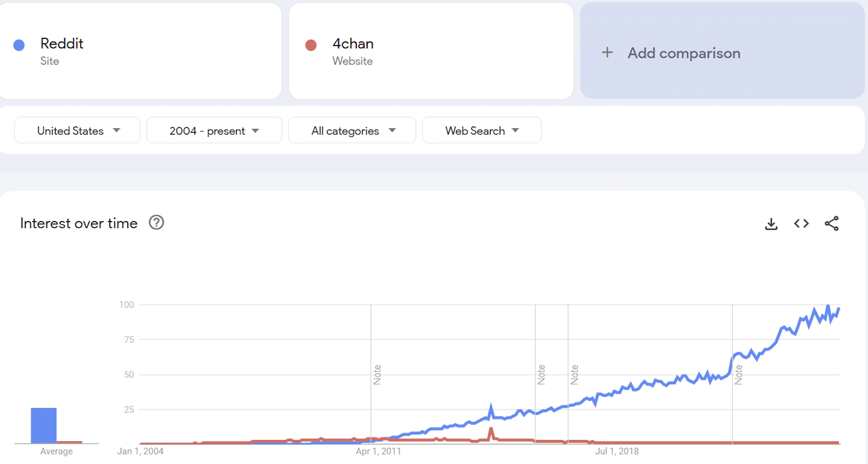Open the 2004 - present time range dropdown
Screen dimensions: 868x464
pos(214,130)
